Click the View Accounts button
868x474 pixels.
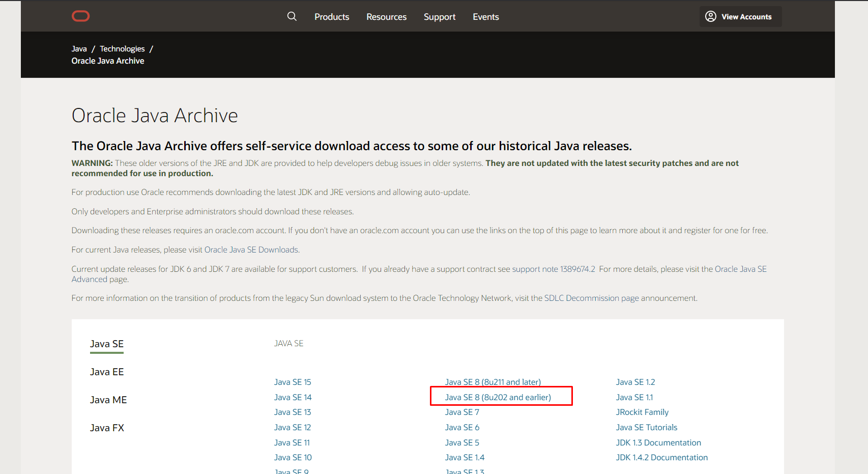coord(740,17)
